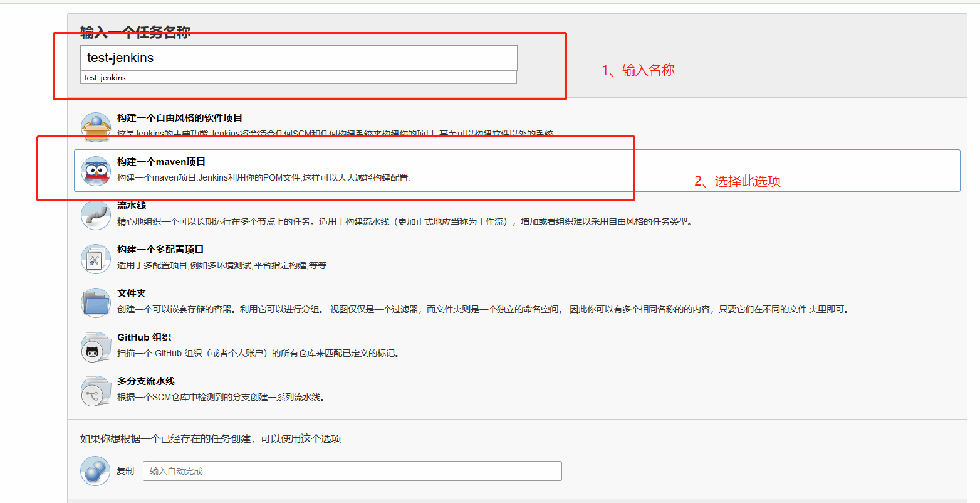Select the 构建一个自由风格的软件项目 title
Screen dimensions: 980x503
pyautogui.click(x=180, y=118)
